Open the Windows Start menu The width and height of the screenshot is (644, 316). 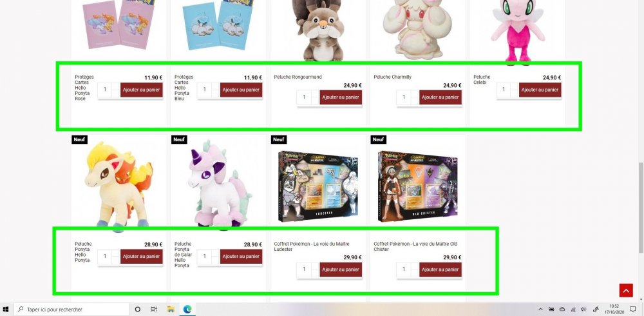click(x=6, y=309)
